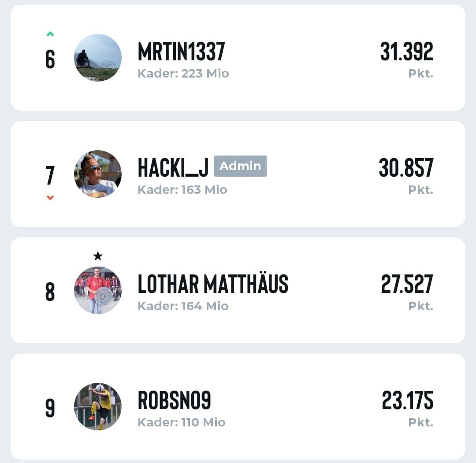Image resolution: width=476 pixels, height=463 pixels.
Task: Click the rank number 8
Action: click(x=50, y=292)
